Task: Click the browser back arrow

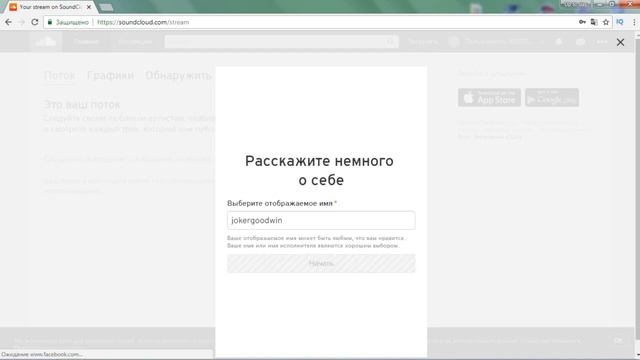Action: [x=9, y=22]
